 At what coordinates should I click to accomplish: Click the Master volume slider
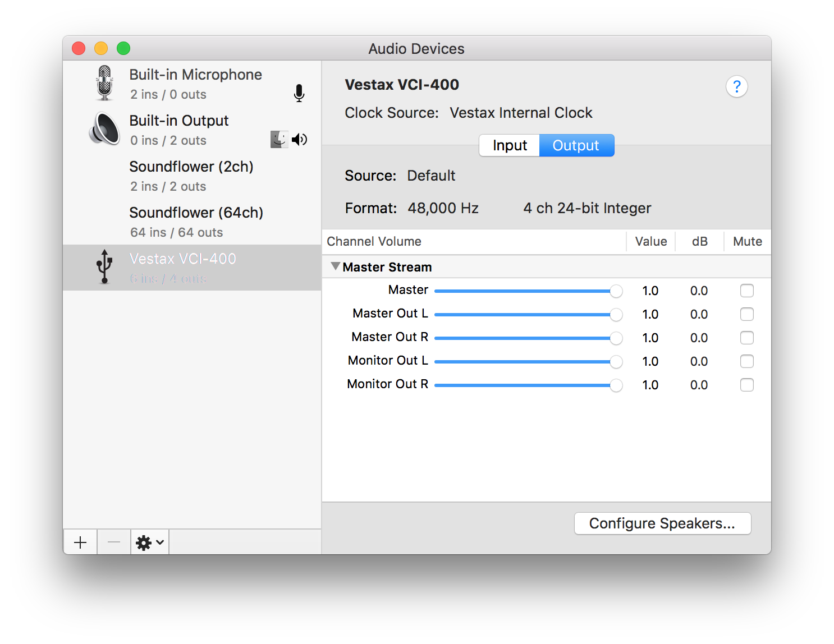point(528,291)
